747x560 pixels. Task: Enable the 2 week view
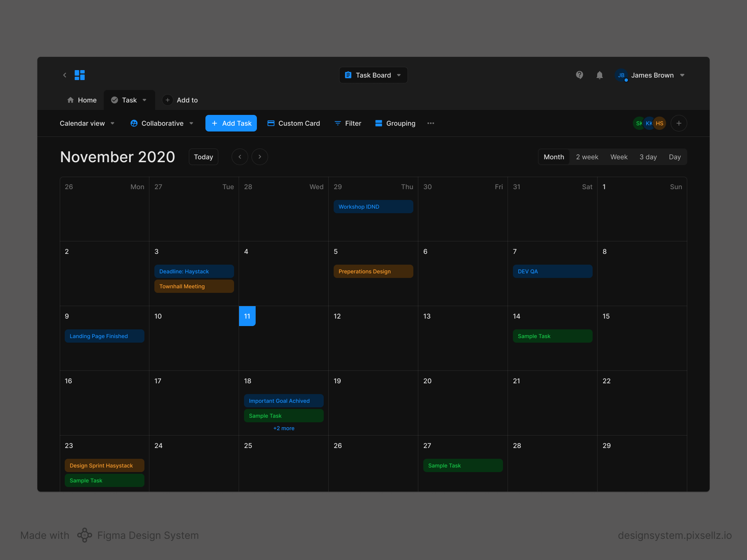coord(587,157)
